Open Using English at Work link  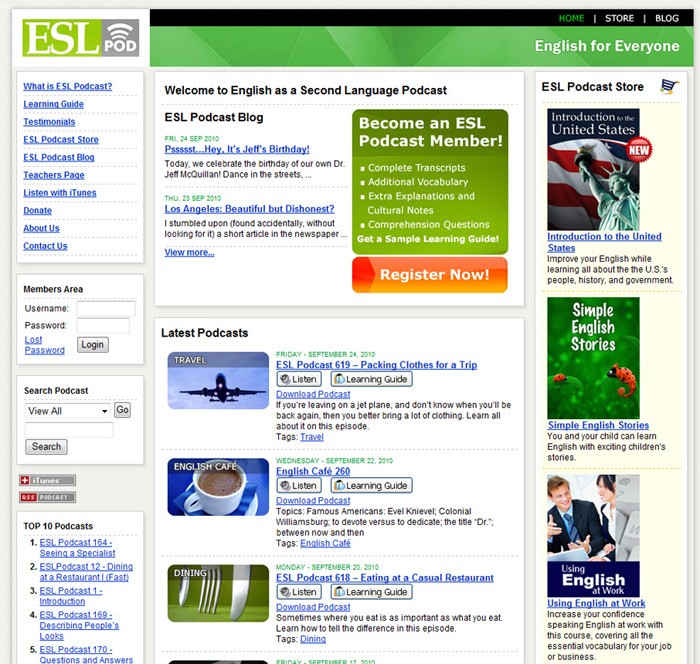point(596,603)
